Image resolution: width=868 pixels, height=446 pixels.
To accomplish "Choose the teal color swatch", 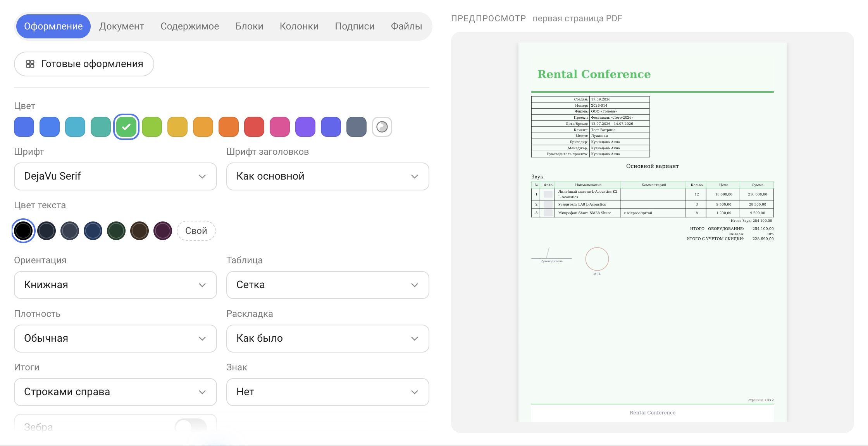I will pyautogui.click(x=101, y=127).
